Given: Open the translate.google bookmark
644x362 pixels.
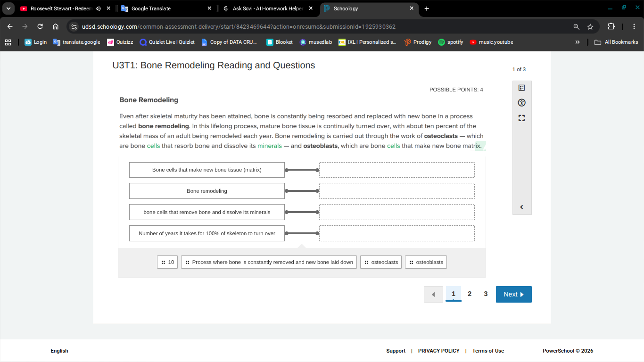Looking at the screenshot, I should pos(77,42).
